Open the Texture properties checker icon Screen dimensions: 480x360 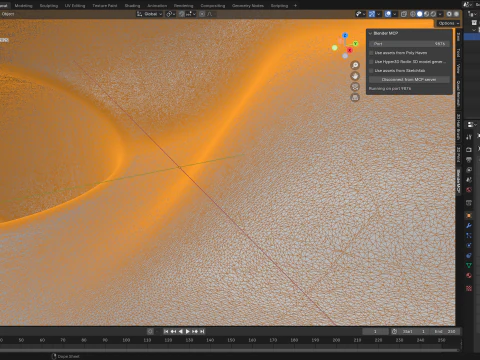coord(469,288)
